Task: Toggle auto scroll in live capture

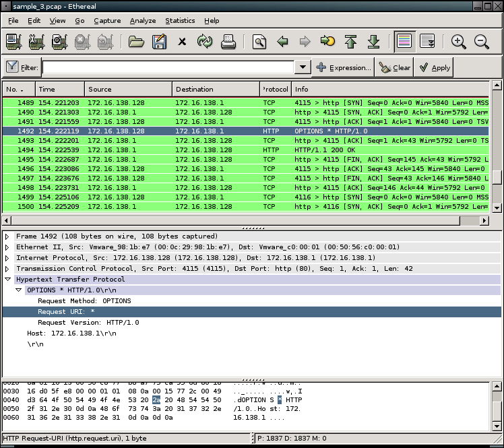Action: (x=427, y=42)
